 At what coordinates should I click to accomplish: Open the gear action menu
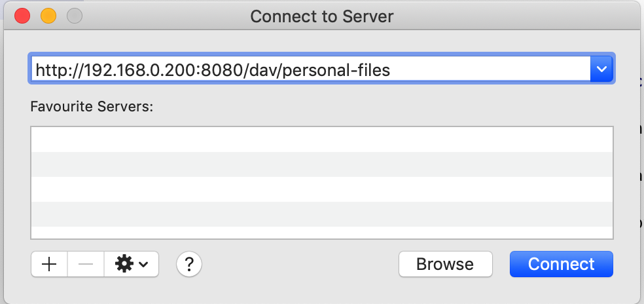132,264
